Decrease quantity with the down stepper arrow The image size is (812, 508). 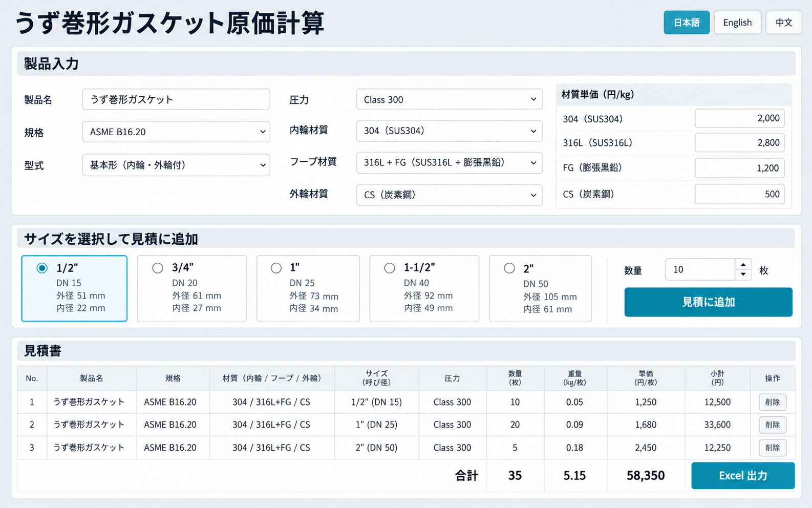point(743,274)
